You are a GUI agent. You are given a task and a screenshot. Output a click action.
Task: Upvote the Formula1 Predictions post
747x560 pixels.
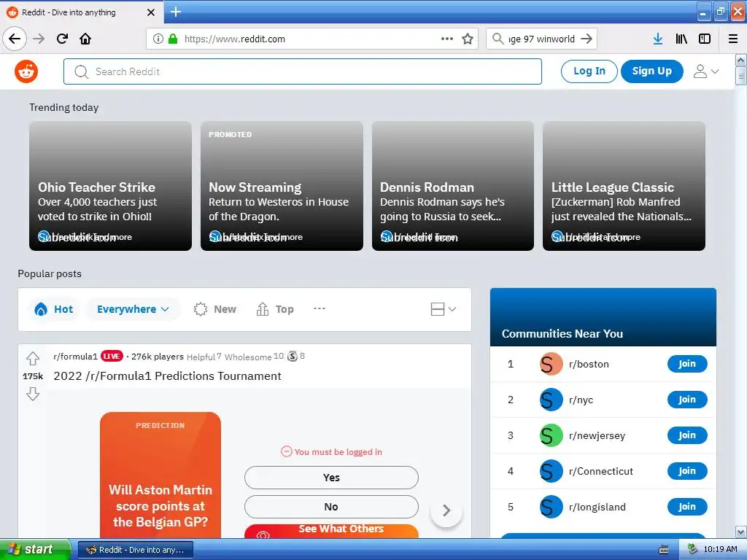pyautogui.click(x=33, y=358)
